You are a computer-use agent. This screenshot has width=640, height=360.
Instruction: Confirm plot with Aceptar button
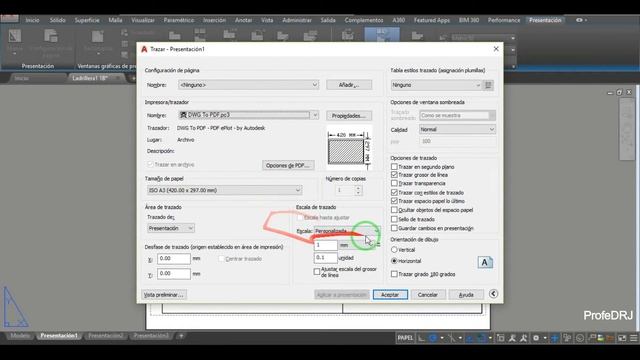point(390,295)
